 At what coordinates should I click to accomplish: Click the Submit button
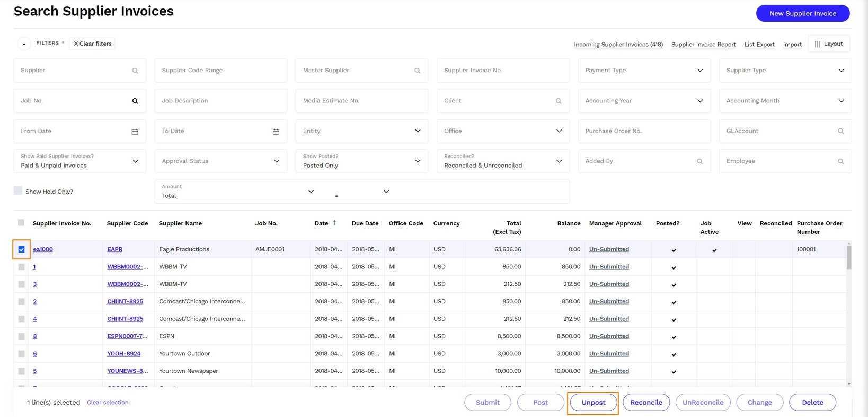point(488,403)
